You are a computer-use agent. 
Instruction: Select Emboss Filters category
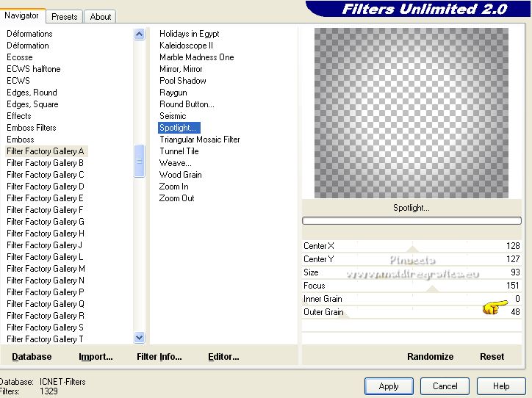[x=31, y=128]
